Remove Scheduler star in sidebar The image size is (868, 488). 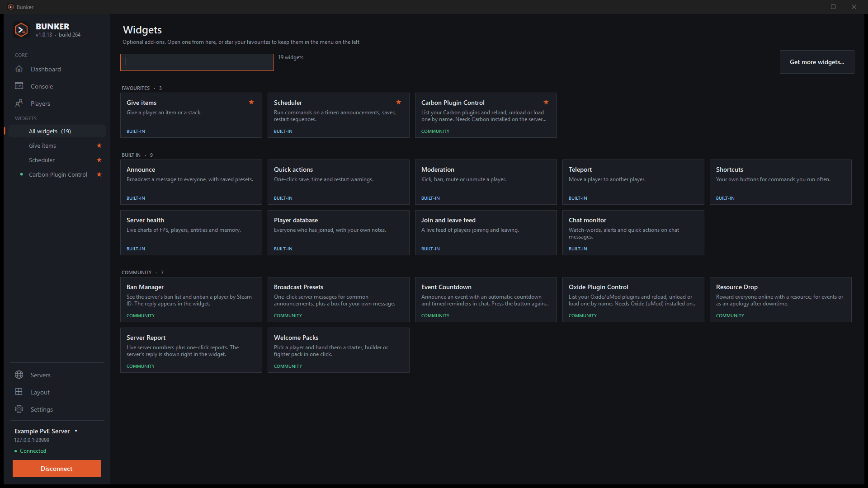pyautogui.click(x=99, y=160)
